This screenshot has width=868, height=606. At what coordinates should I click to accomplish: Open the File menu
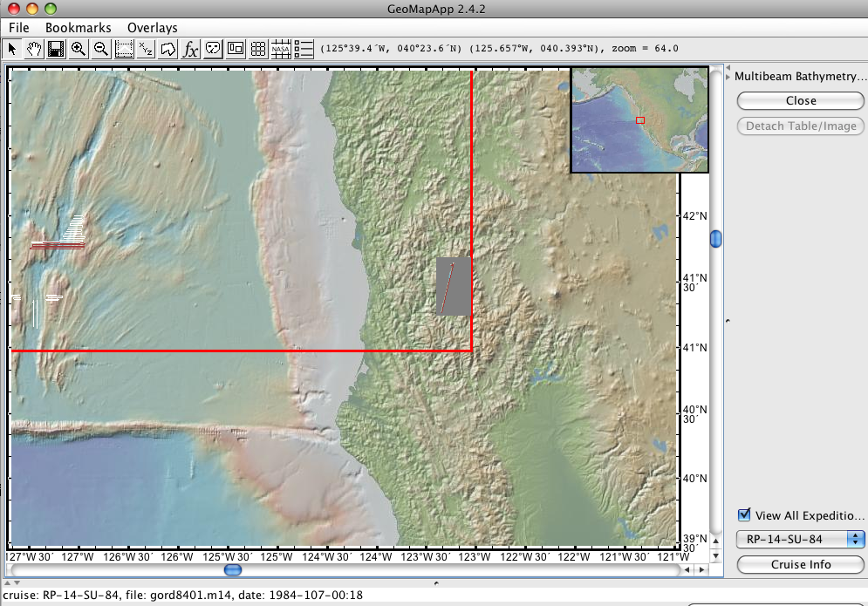(x=19, y=28)
